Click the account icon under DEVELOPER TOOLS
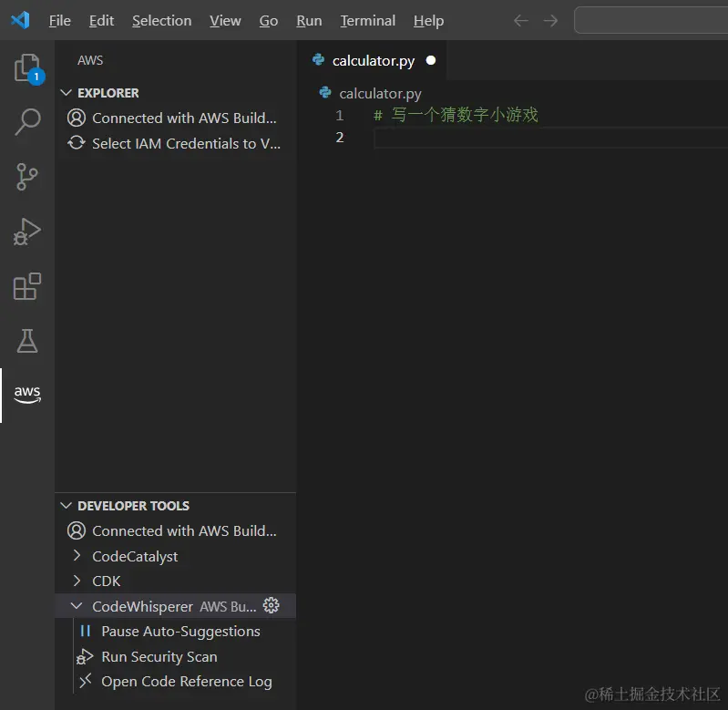The width and height of the screenshot is (728, 710). 77,530
